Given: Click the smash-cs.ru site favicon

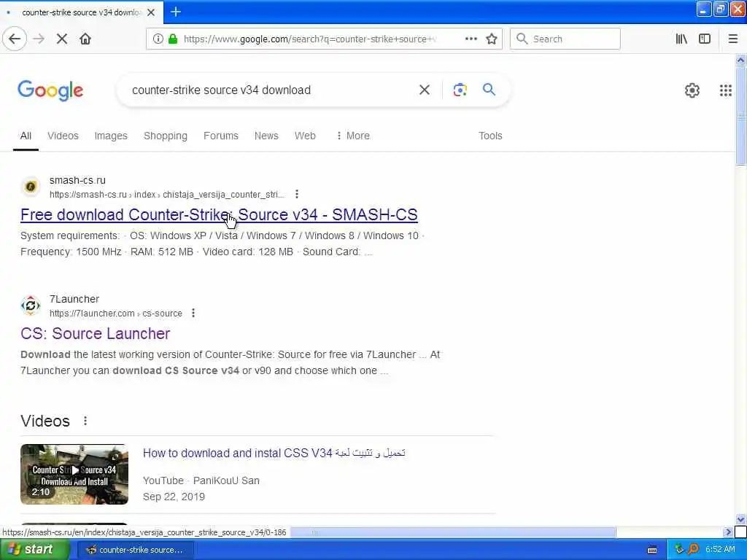Looking at the screenshot, I should click(x=31, y=187).
